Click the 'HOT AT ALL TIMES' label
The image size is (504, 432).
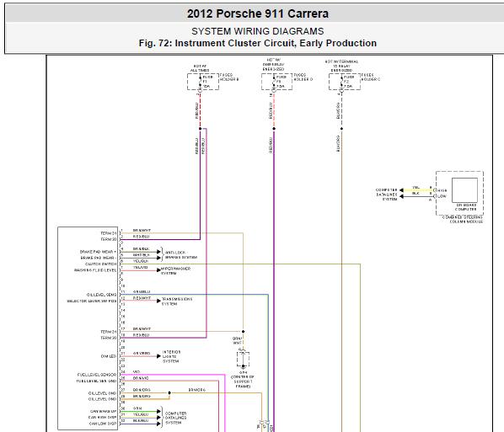[200, 68]
